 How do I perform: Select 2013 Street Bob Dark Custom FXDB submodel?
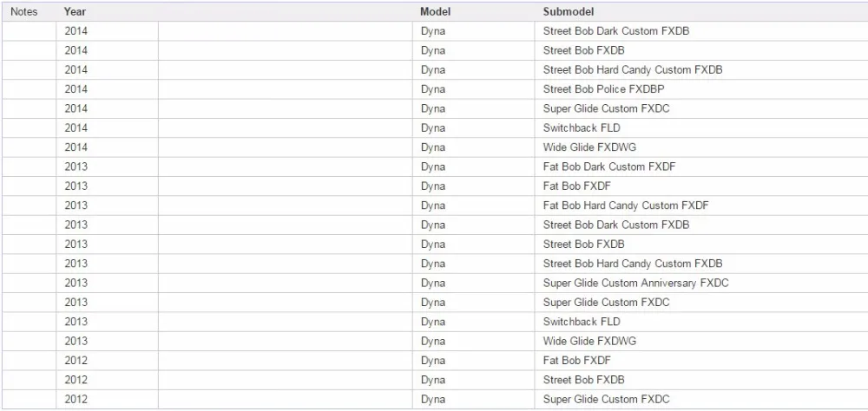click(x=616, y=225)
